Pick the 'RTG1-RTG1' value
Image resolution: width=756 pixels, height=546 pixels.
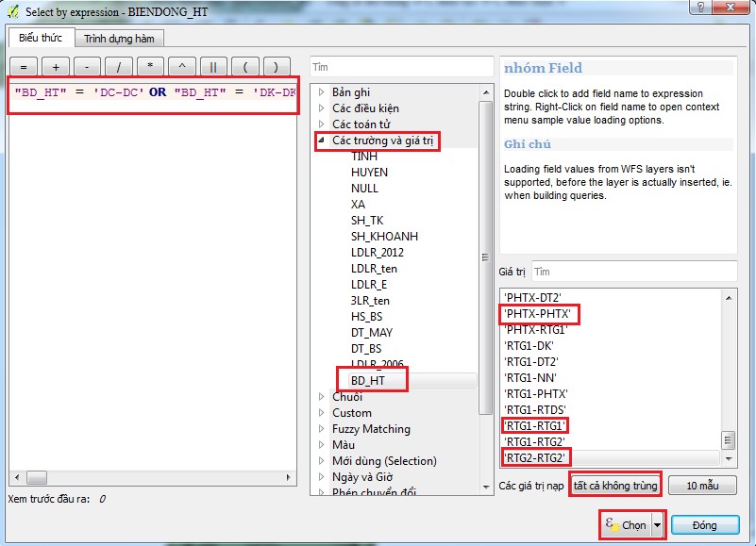534,425
